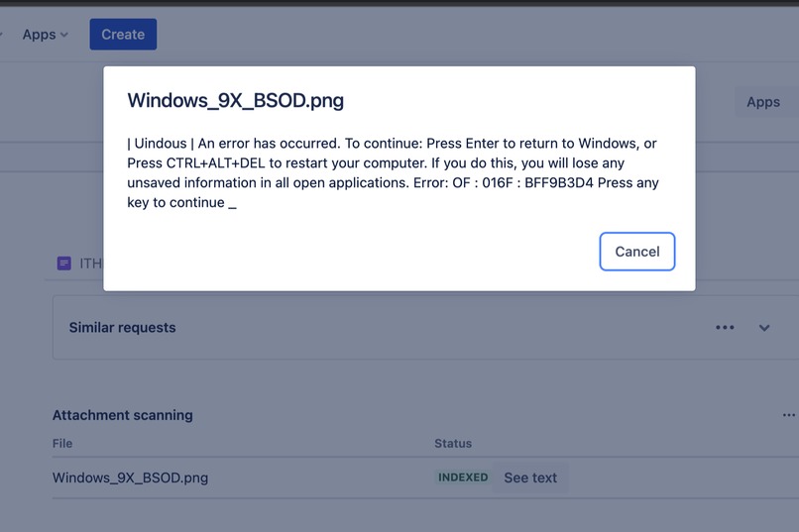This screenshot has height=532, width=799.
Task: Click the purple ITH issue type icon
Action: [x=64, y=264]
